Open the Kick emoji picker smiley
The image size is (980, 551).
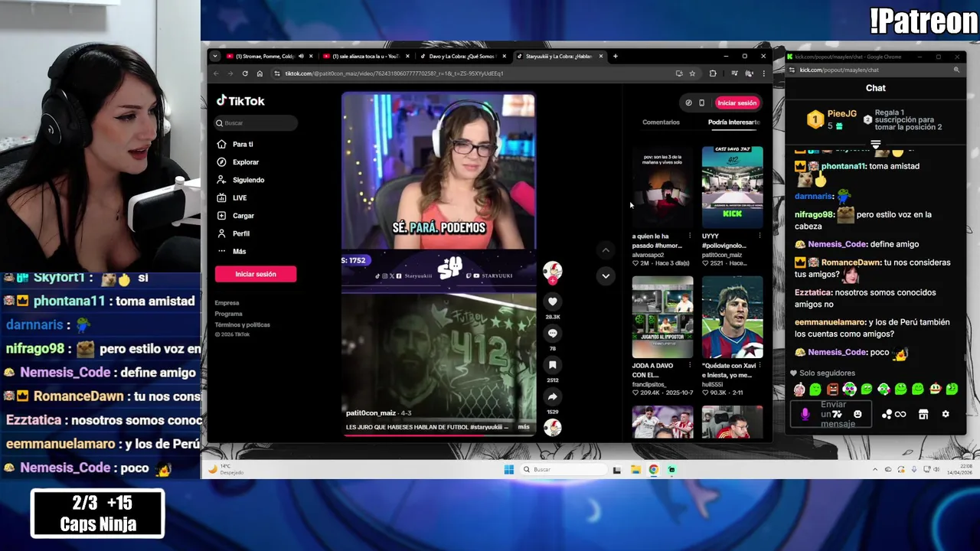pos(857,414)
